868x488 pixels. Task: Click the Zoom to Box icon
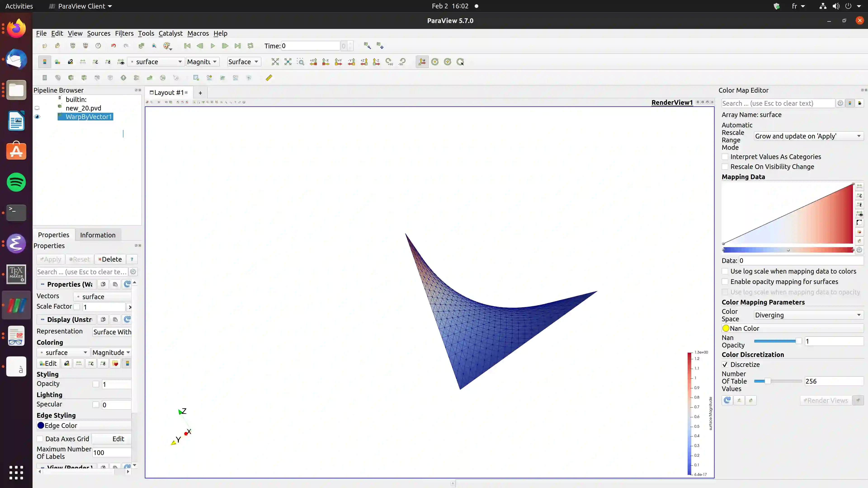[300, 62]
